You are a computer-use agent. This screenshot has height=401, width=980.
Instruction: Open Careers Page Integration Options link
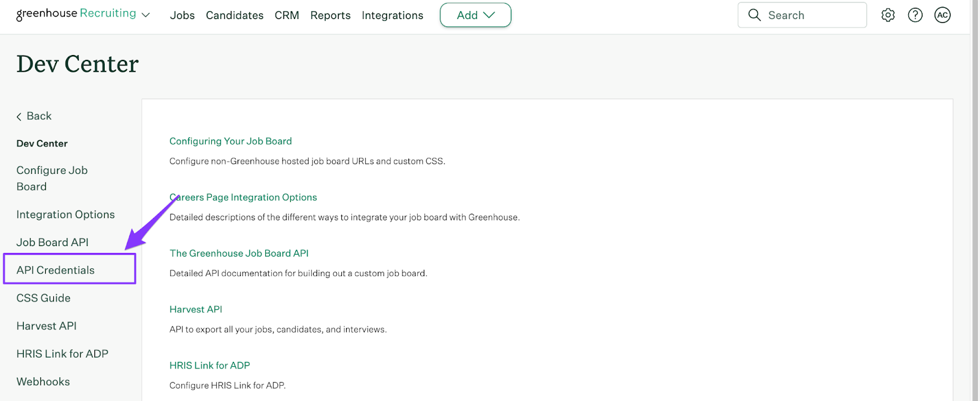243,197
